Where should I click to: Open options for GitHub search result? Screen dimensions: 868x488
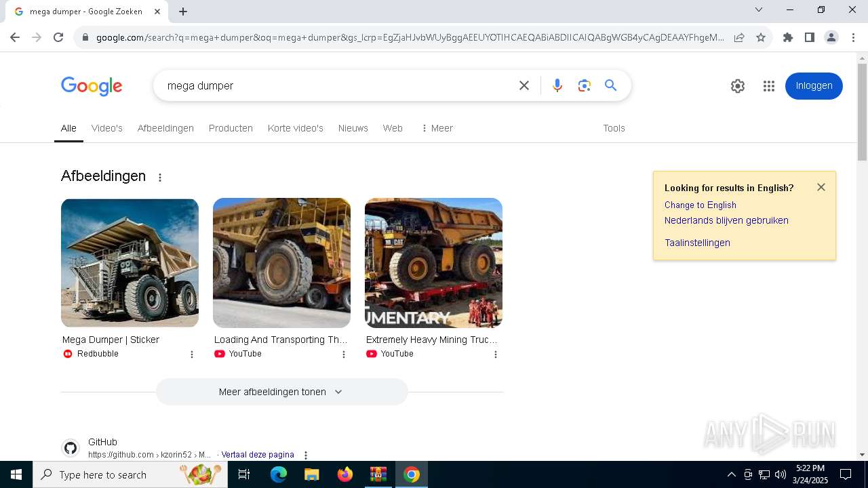(306, 455)
